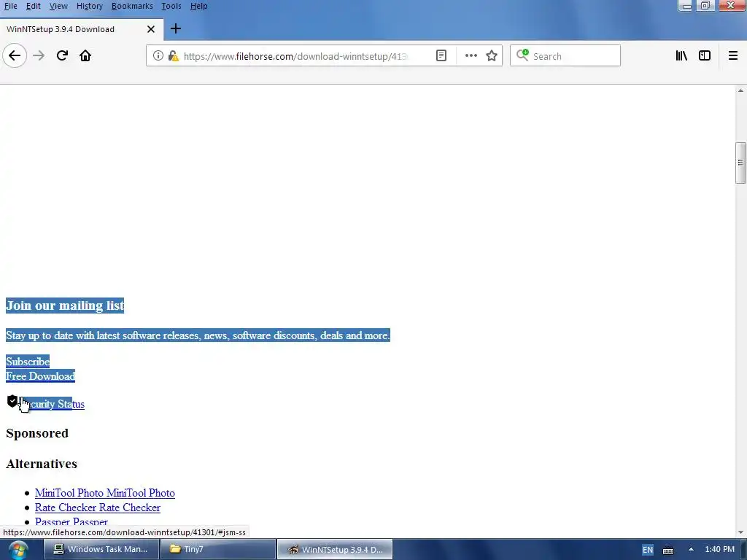Open the View menu
This screenshot has height=560, width=747.
58,6
